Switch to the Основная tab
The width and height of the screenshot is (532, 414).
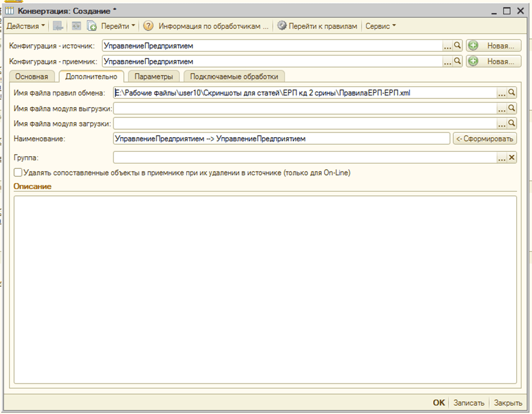click(x=32, y=76)
